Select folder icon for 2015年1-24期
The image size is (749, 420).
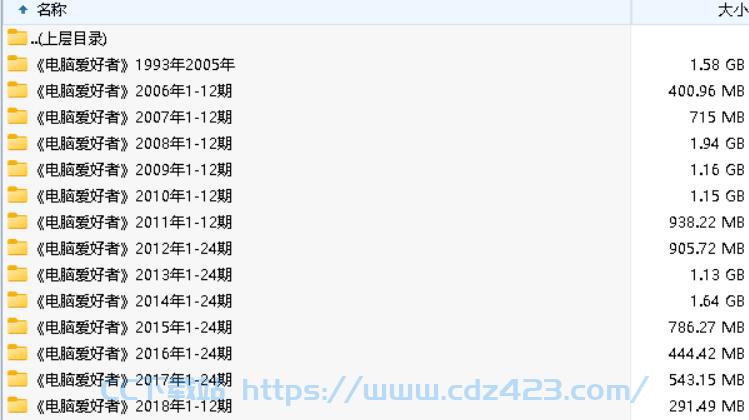pyautogui.click(x=17, y=326)
